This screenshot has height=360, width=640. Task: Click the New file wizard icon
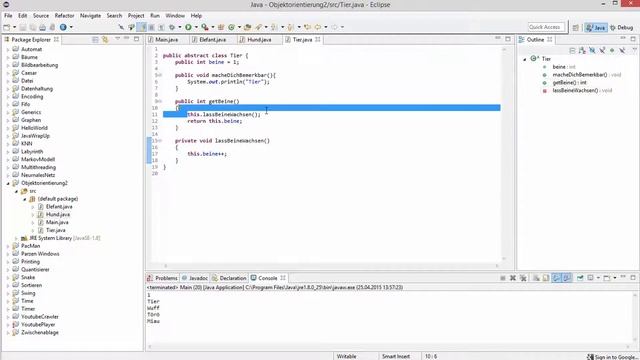[7, 27]
